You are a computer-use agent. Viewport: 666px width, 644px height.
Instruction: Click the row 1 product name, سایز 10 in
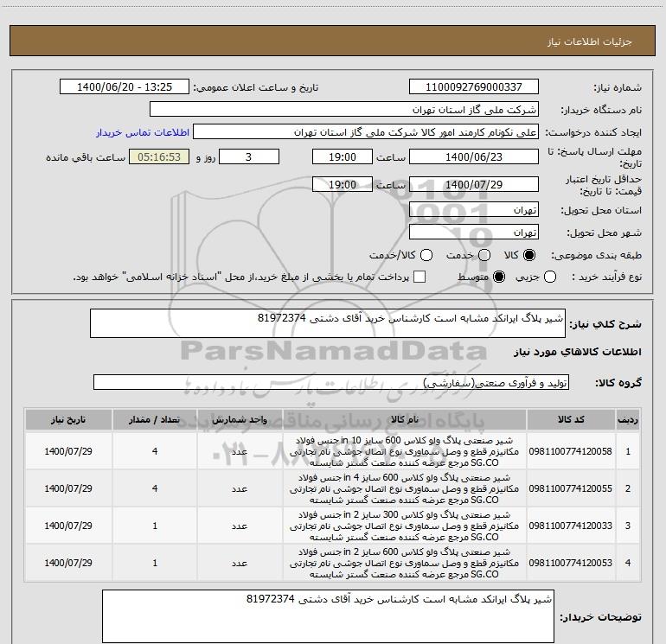pyautogui.click(x=405, y=451)
